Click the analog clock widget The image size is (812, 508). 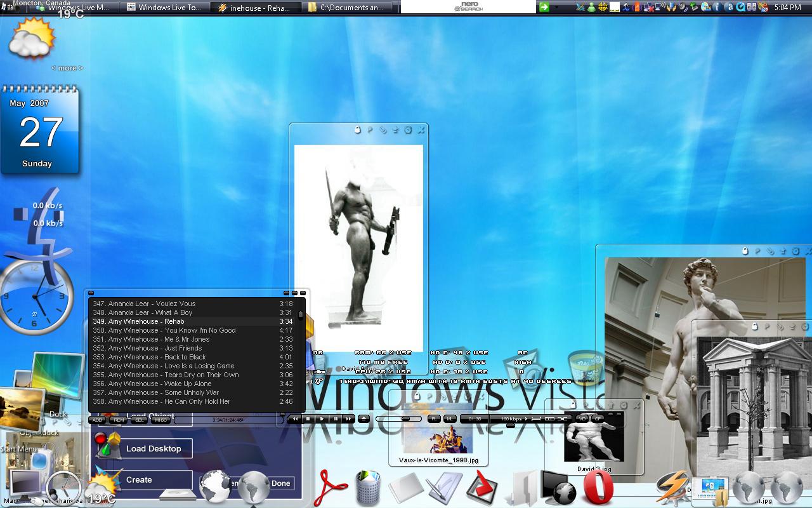tap(36, 297)
